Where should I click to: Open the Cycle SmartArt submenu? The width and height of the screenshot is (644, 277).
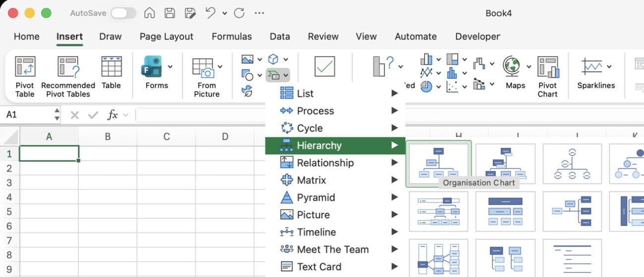click(x=335, y=128)
